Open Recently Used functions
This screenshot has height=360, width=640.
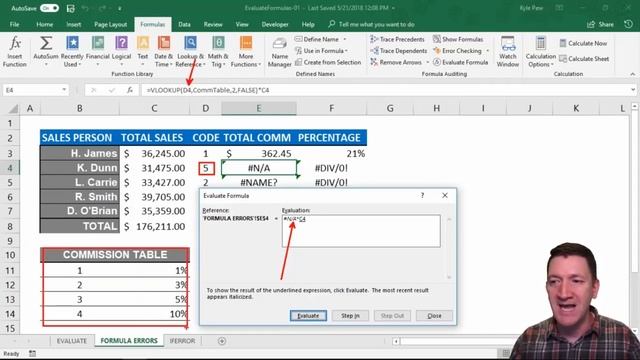(72, 51)
